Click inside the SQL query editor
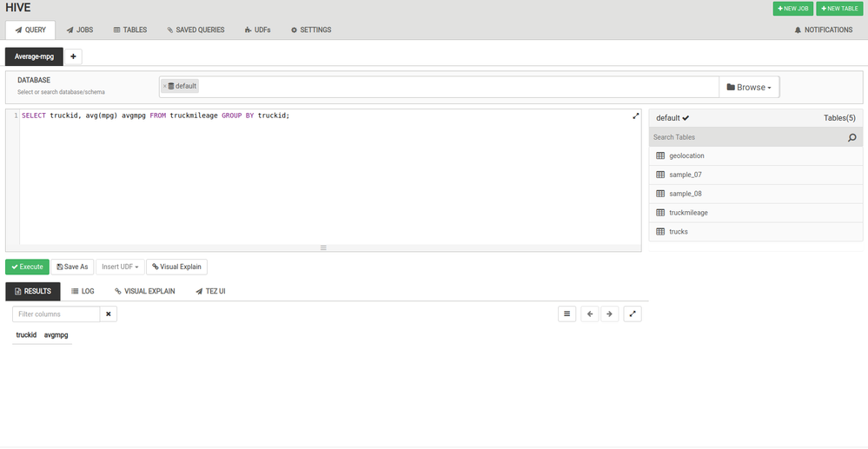 tap(330, 177)
